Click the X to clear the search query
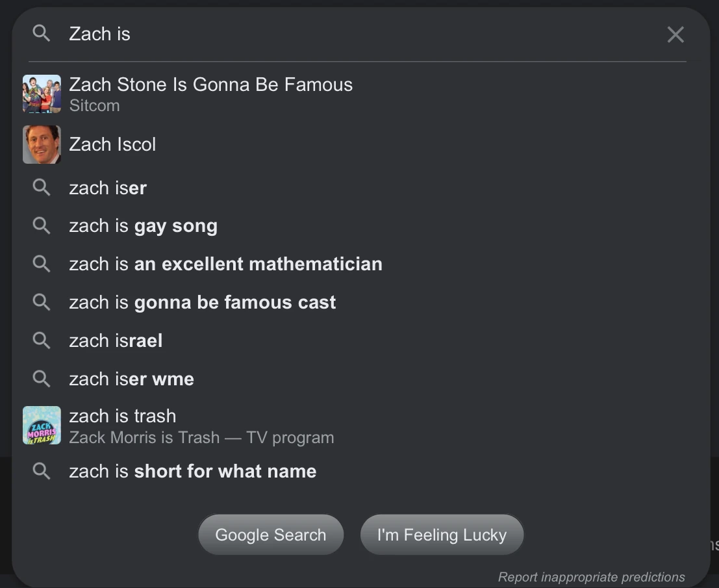719x588 pixels. tap(675, 34)
